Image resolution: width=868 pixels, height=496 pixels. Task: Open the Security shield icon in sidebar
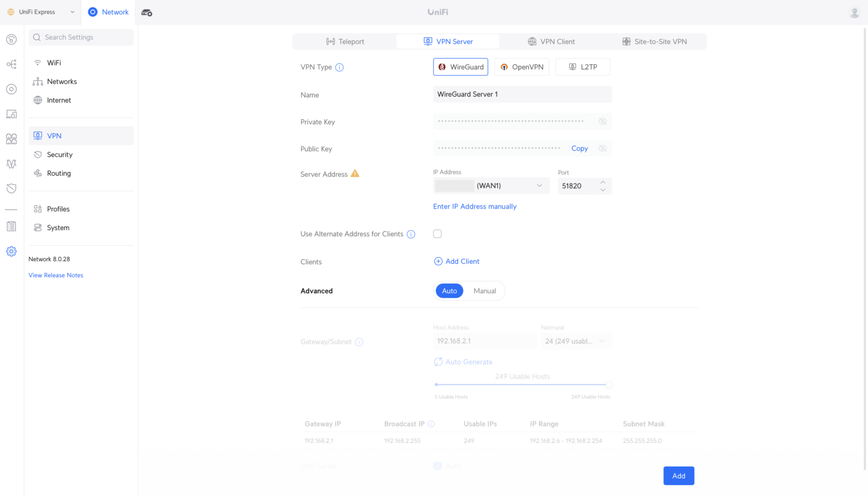11,188
